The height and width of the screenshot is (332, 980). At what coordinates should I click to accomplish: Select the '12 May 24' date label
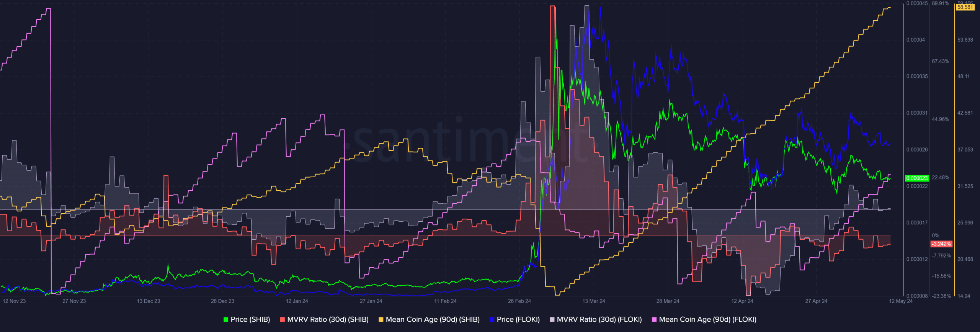click(901, 301)
